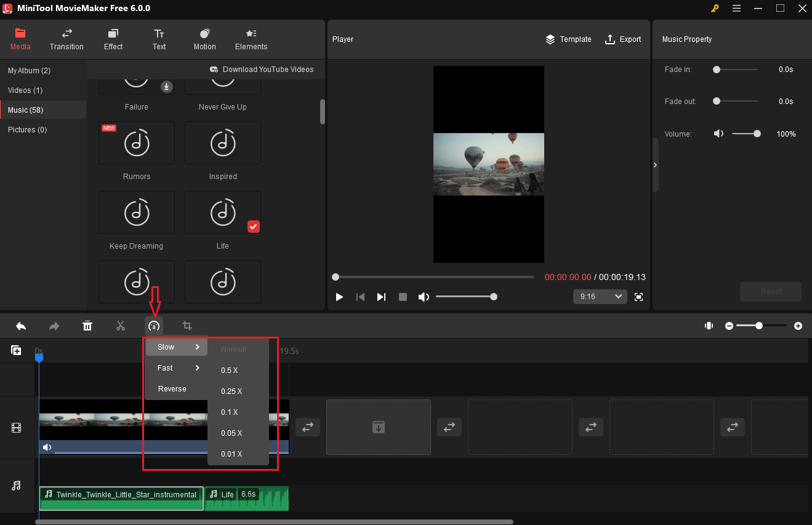Expand the Fast speed submenu
The width and height of the screenshot is (812, 525).
pyautogui.click(x=177, y=368)
